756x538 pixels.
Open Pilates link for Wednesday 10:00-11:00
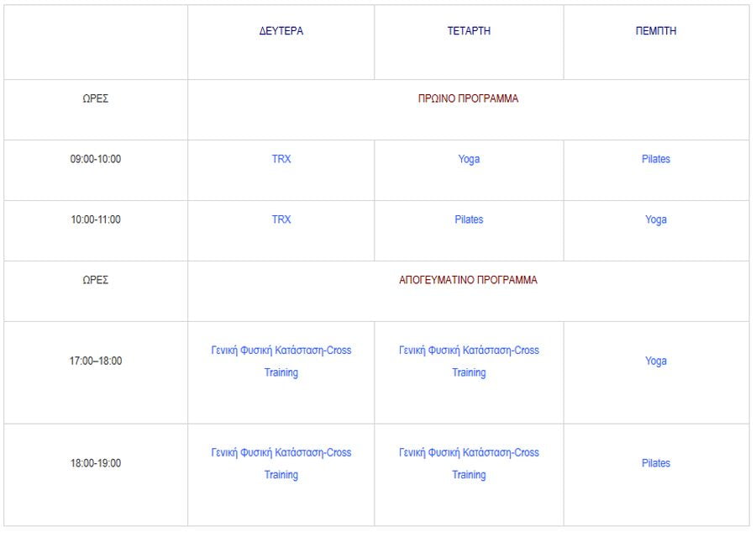click(469, 219)
